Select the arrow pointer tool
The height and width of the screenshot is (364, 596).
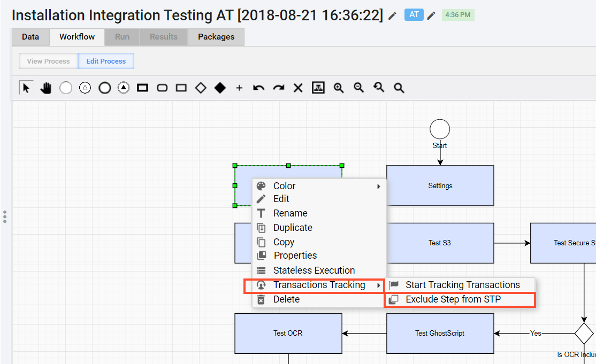26,88
